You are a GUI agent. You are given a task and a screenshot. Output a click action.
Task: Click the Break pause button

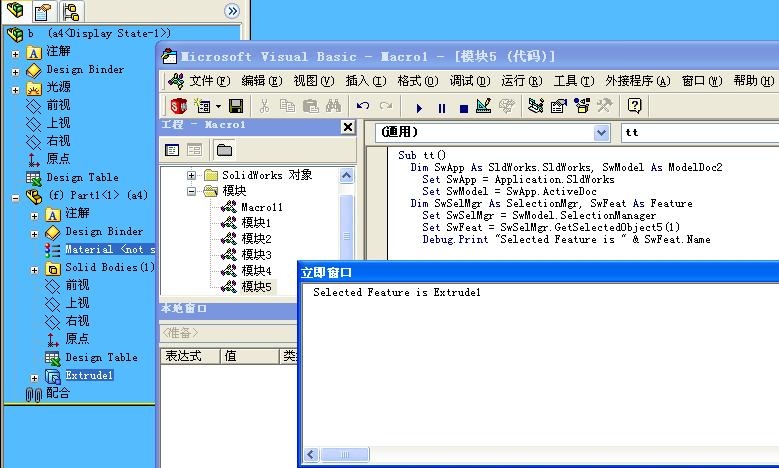441,108
